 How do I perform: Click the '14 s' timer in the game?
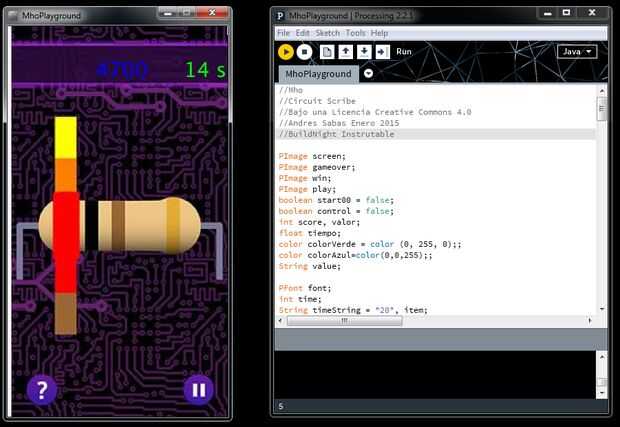pyautogui.click(x=205, y=70)
